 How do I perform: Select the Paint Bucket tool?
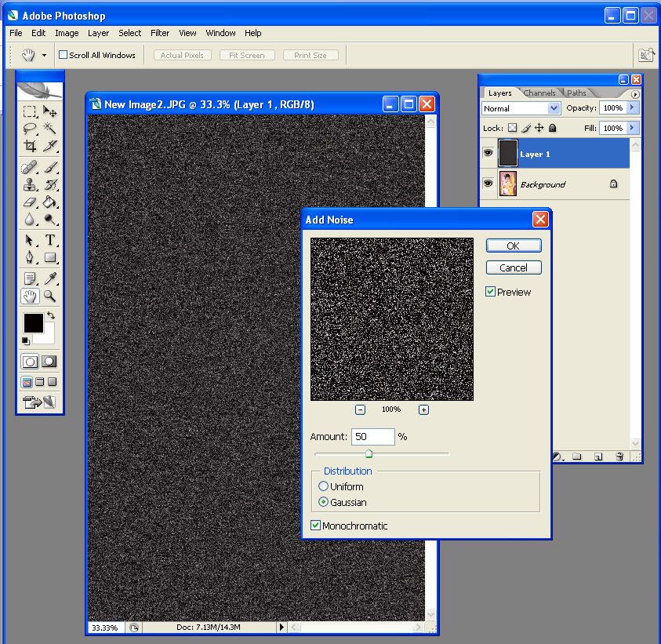pos(49,202)
